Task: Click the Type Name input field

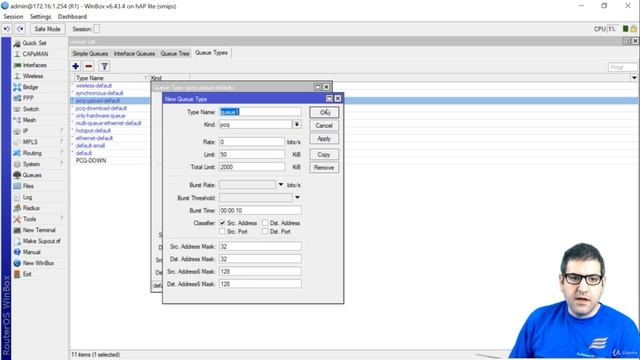Action: pos(260,112)
